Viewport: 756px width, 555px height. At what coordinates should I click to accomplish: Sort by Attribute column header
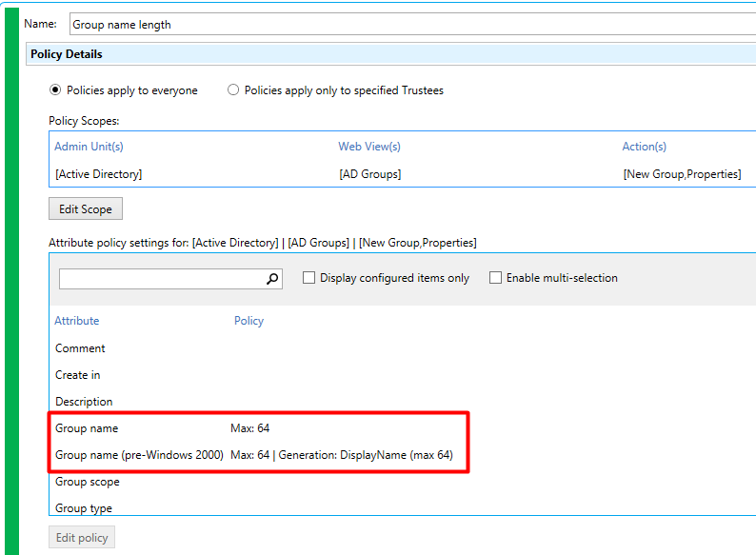point(77,321)
